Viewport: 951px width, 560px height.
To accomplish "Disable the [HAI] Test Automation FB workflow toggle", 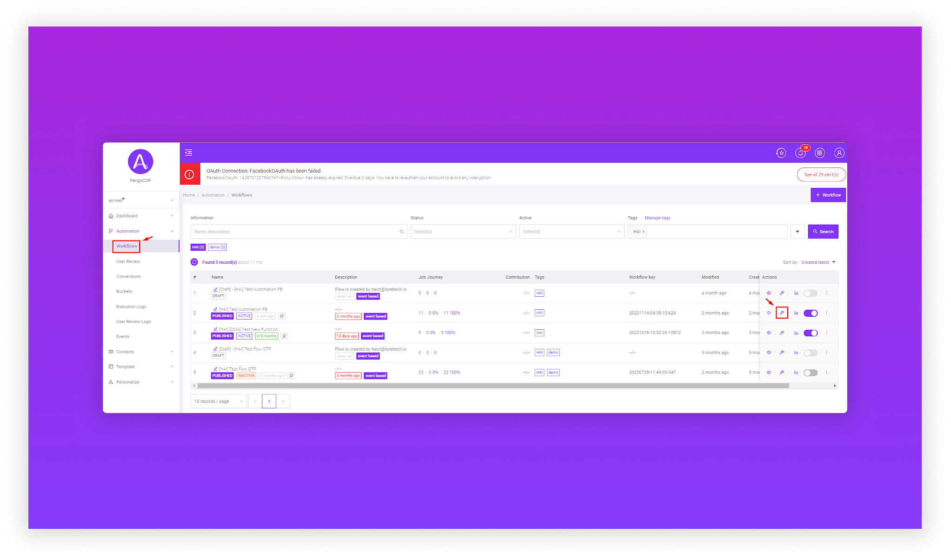I will (810, 313).
